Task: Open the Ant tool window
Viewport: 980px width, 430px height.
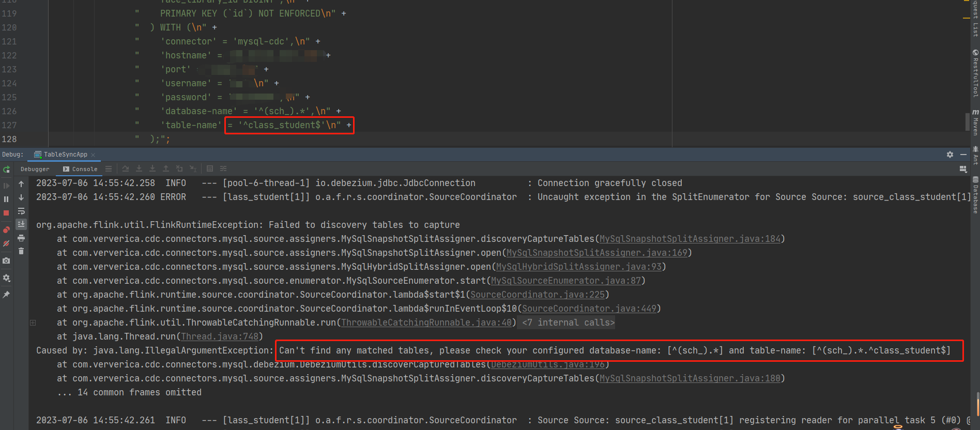Action: click(975, 156)
